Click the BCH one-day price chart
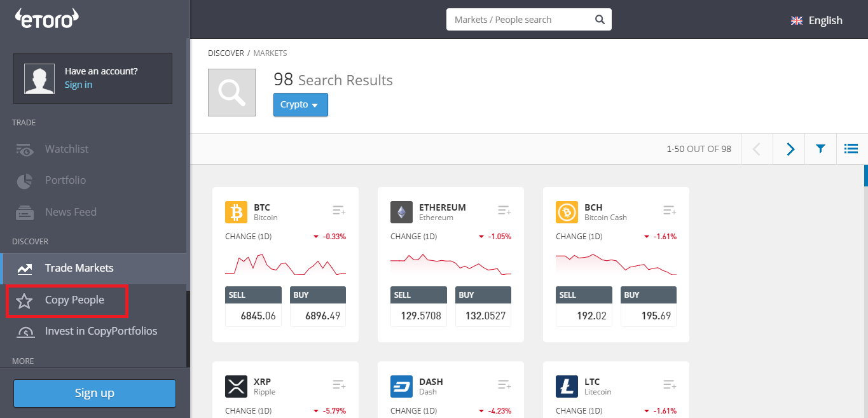This screenshot has height=418, width=868. pos(616,264)
